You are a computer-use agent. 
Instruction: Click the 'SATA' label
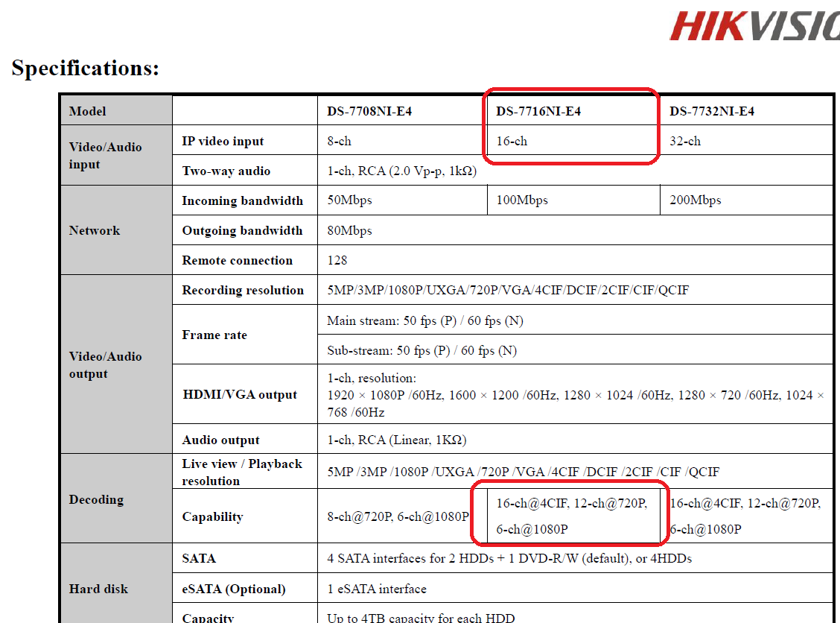[x=199, y=559]
